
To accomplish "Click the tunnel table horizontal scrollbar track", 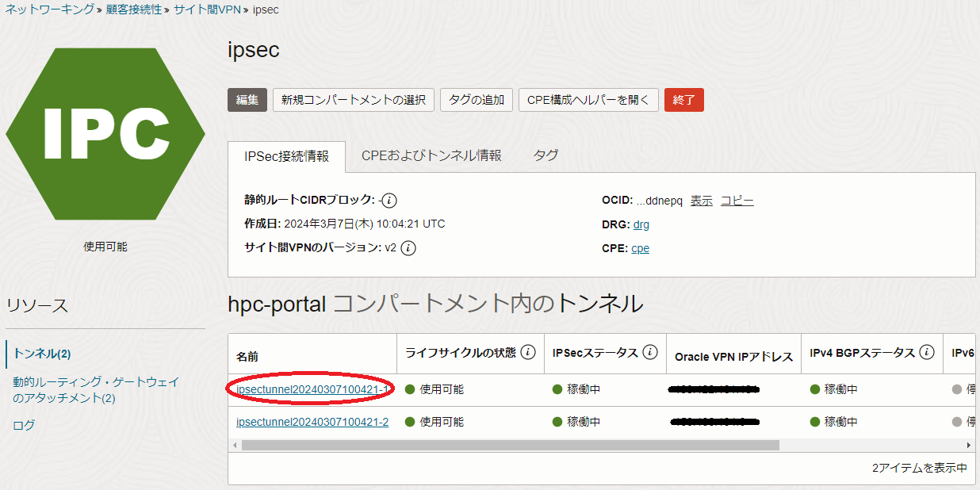I will point(872,446).
